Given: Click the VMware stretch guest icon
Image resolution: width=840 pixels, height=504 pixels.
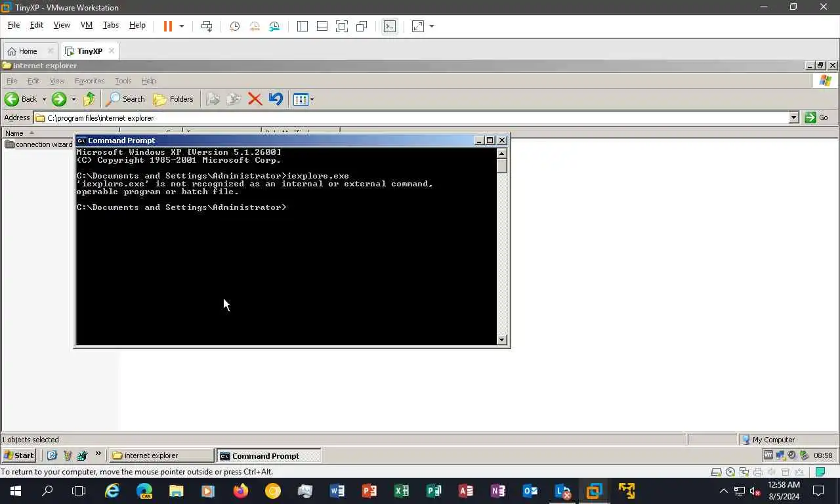Looking at the screenshot, I should coord(417,26).
